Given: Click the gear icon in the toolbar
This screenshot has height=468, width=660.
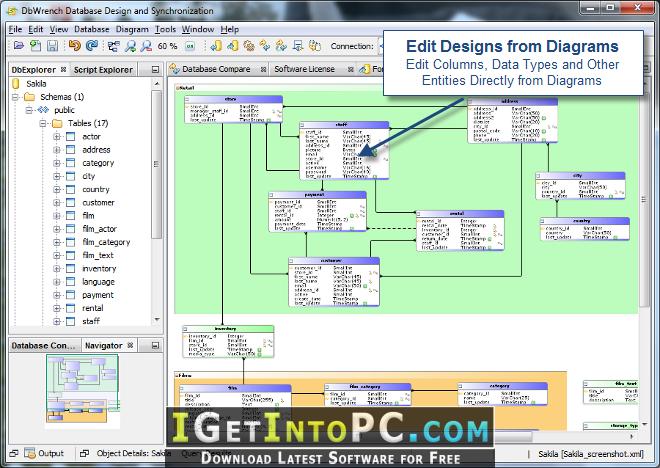Looking at the screenshot, I should point(249,45).
